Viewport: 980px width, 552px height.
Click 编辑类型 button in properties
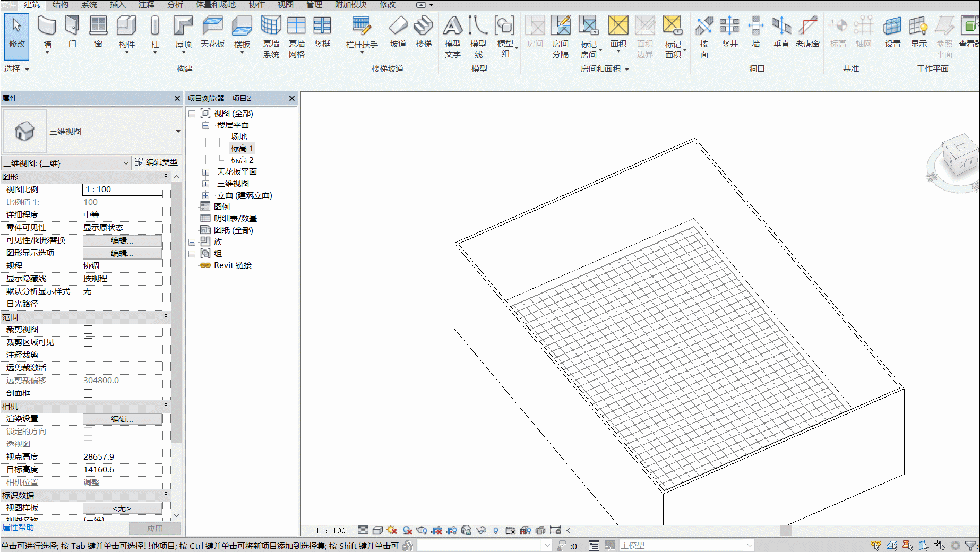click(157, 162)
